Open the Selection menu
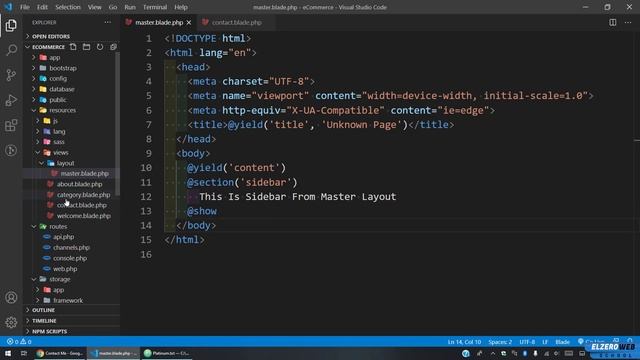 tap(68, 7)
